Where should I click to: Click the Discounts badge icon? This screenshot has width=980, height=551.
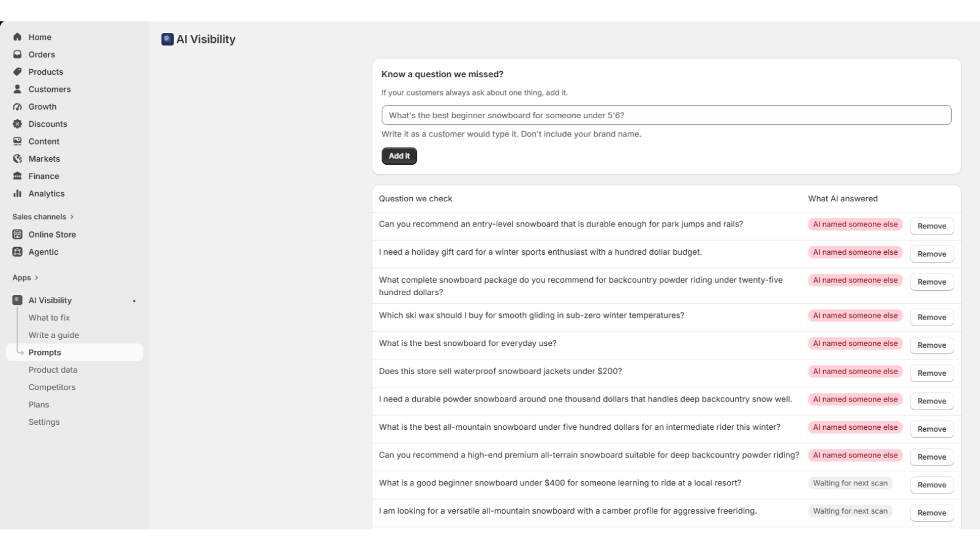(17, 124)
